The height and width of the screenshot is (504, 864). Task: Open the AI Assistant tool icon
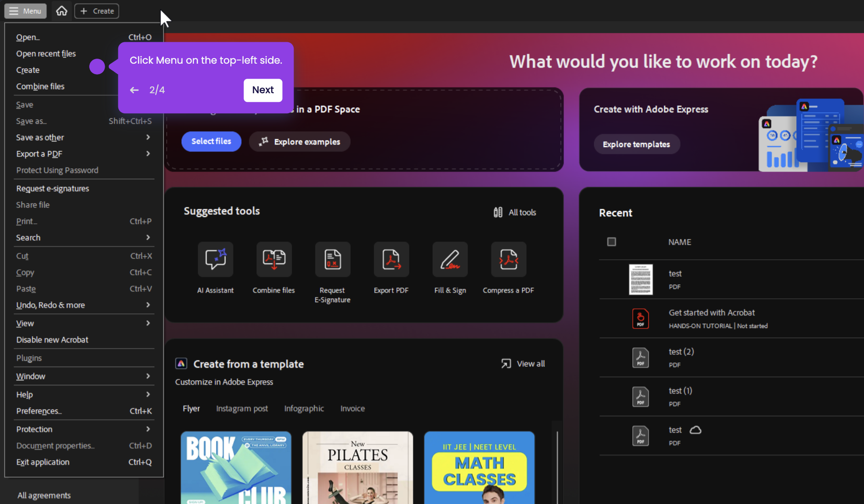(215, 259)
